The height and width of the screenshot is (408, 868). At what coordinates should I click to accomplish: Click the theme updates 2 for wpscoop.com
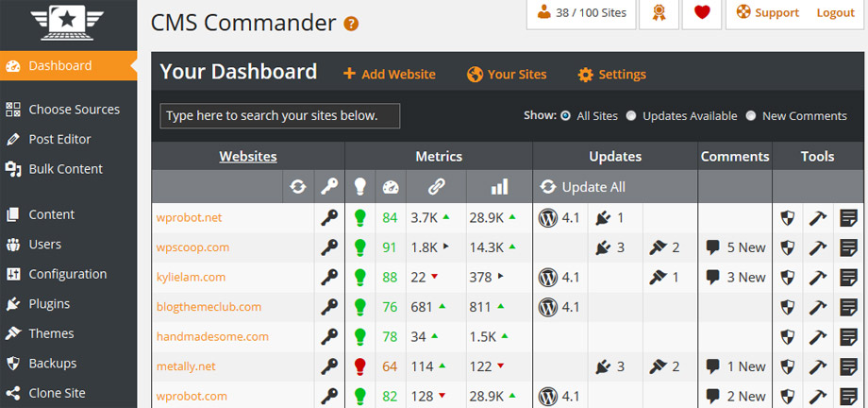(x=664, y=247)
